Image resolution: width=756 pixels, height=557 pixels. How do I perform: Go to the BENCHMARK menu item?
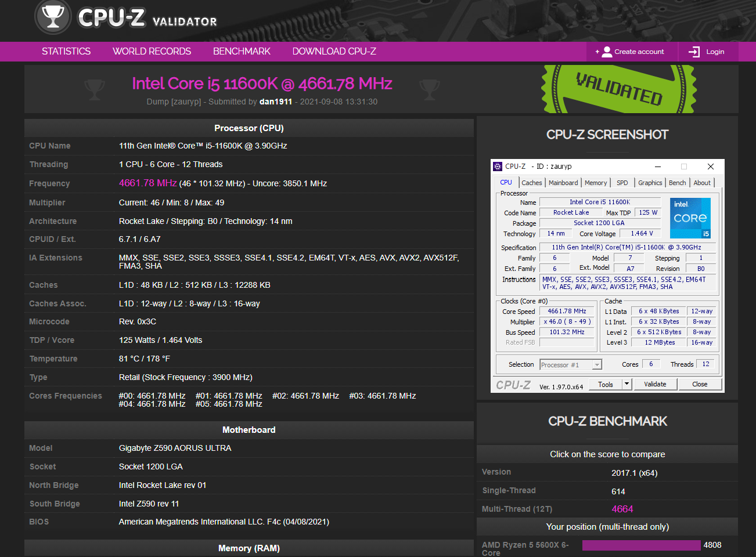point(242,52)
